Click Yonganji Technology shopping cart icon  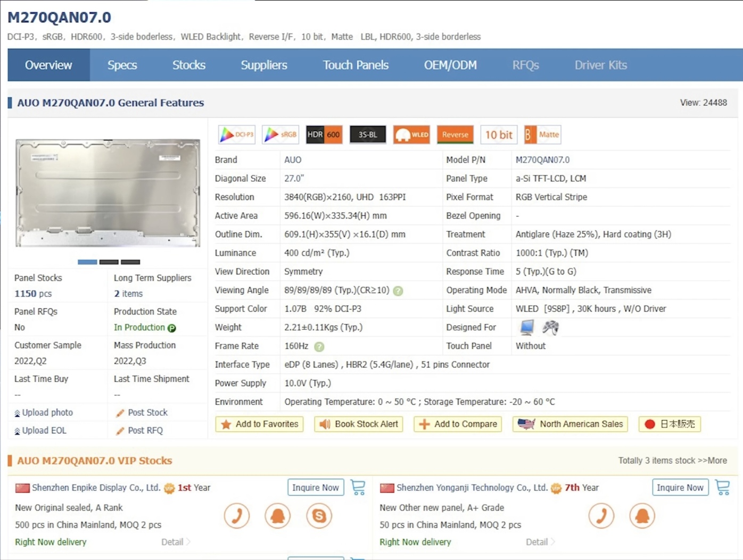coord(723,487)
